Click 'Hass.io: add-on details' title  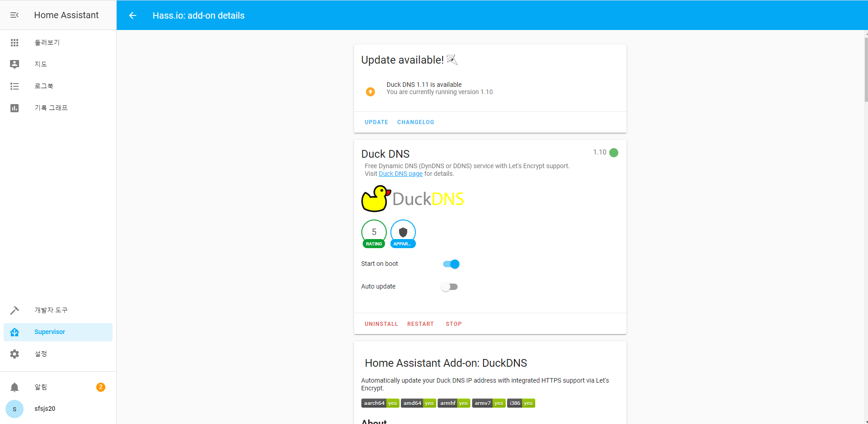point(198,15)
